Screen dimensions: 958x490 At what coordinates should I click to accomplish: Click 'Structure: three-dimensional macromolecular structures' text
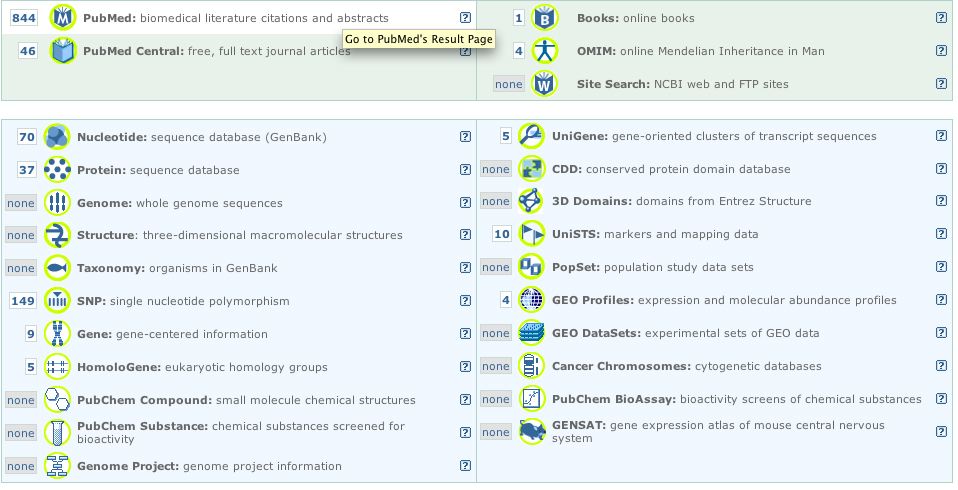click(x=240, y=235)
